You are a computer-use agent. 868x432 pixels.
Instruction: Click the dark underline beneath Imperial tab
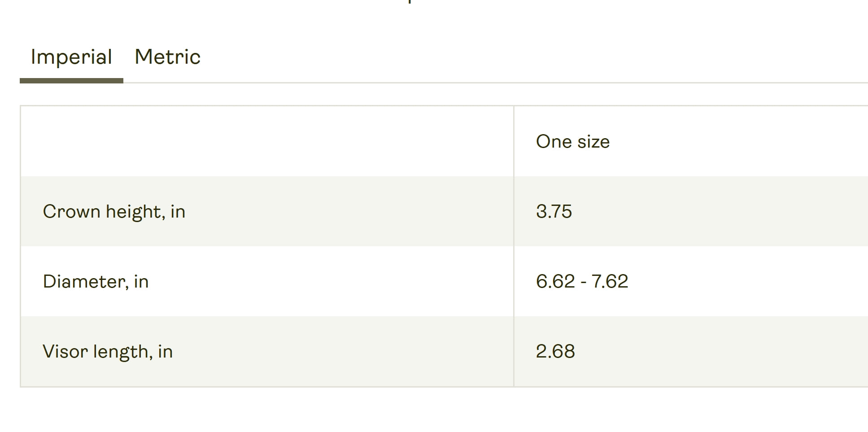tap(71, 81)
